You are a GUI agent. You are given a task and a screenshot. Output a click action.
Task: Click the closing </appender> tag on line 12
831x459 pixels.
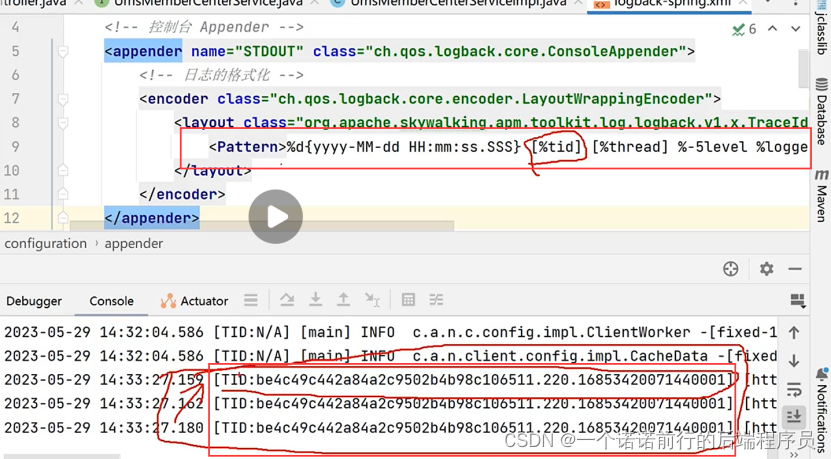pos(152,218)
